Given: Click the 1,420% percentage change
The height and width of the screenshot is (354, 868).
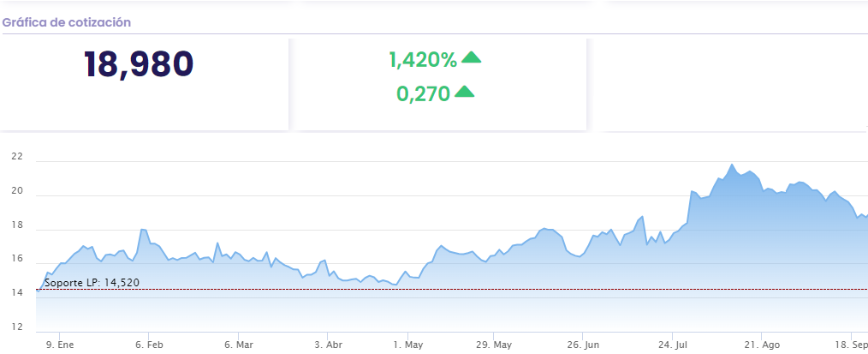Looking at the screenshot, I should (x=423, y=60).
